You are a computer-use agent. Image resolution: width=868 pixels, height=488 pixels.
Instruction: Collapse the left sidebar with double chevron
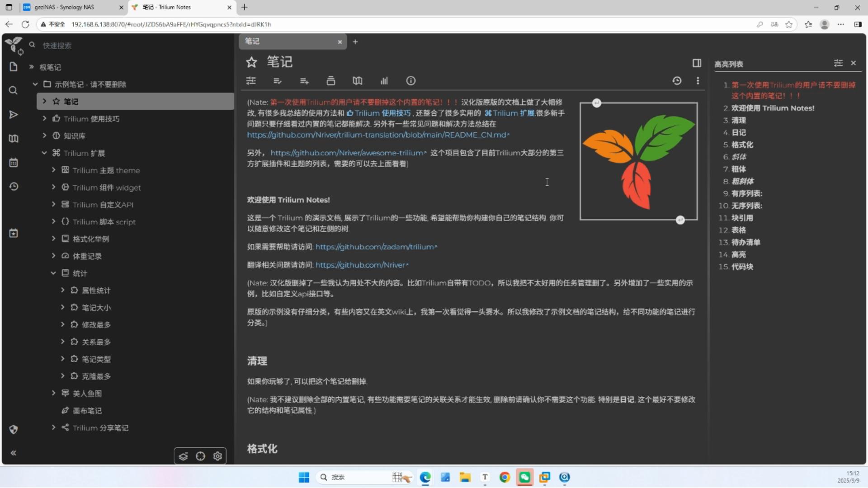14,453
